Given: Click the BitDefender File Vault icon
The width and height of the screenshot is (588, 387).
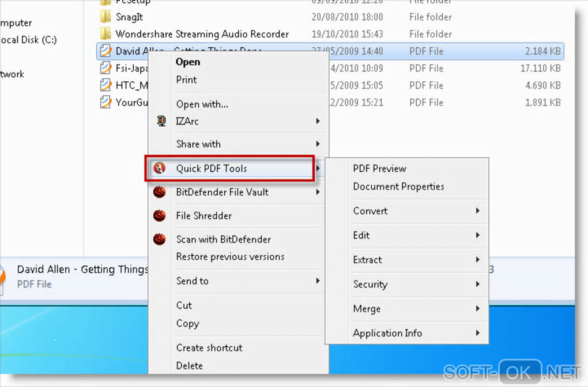Looking at the screenshot, I should point(160,192).
